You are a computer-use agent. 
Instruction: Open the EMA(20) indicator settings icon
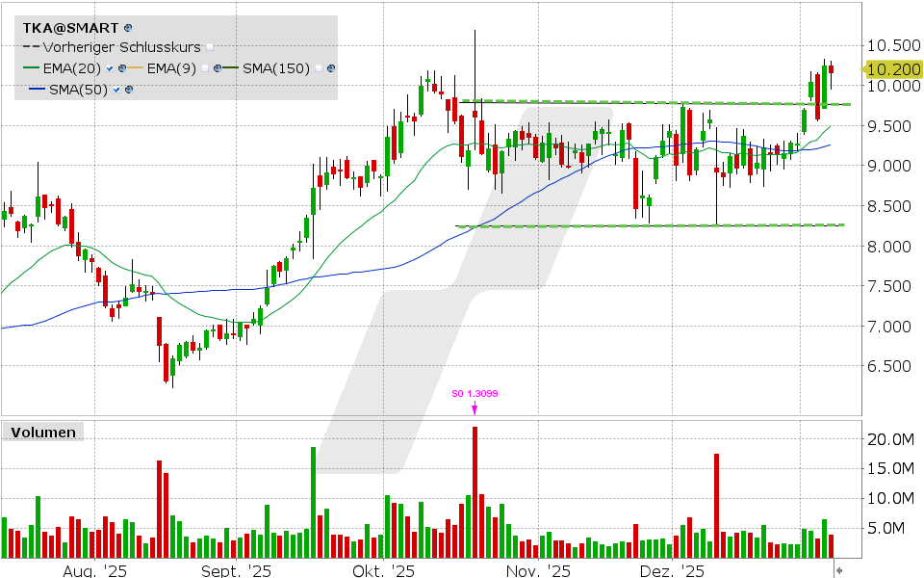[x=123, y=67]
